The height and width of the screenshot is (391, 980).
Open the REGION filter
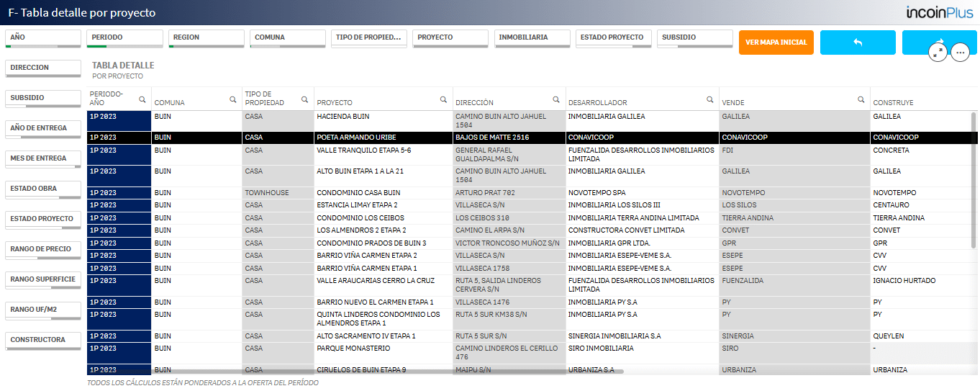pos(207,39)
